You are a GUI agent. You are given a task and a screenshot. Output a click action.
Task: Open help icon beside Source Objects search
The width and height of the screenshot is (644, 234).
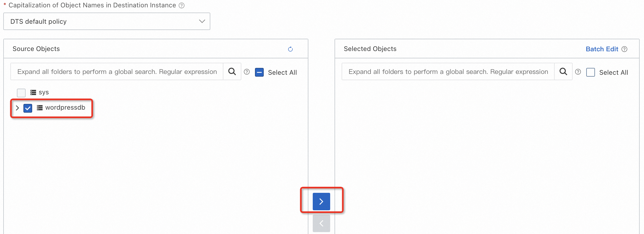point(247,72)
